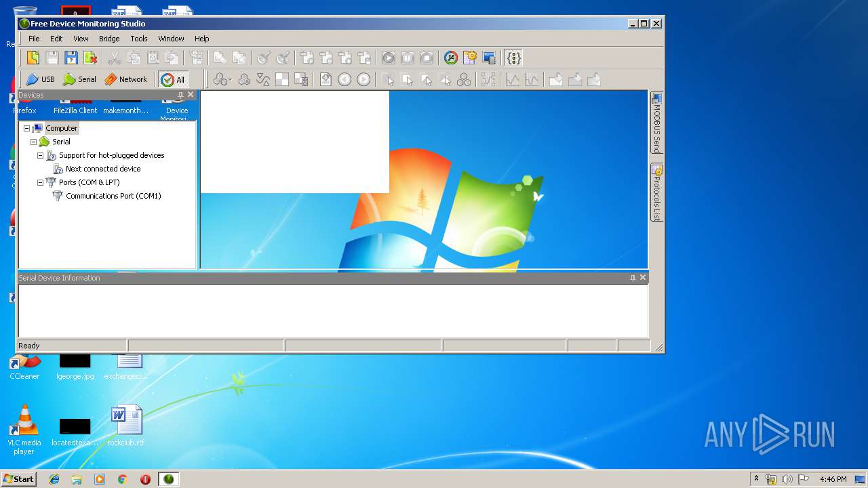Select the Computer tree item
868x488 pixels.
tap(62, 128)
